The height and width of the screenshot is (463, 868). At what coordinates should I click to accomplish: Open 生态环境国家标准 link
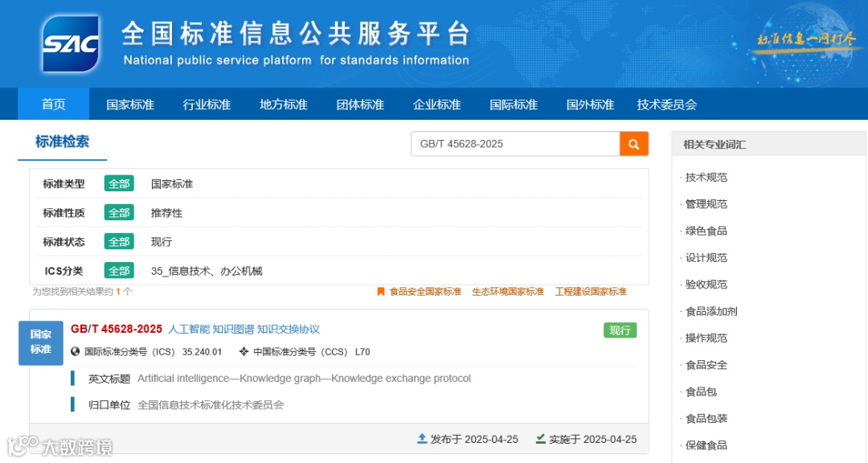click(x=508, y=291)
